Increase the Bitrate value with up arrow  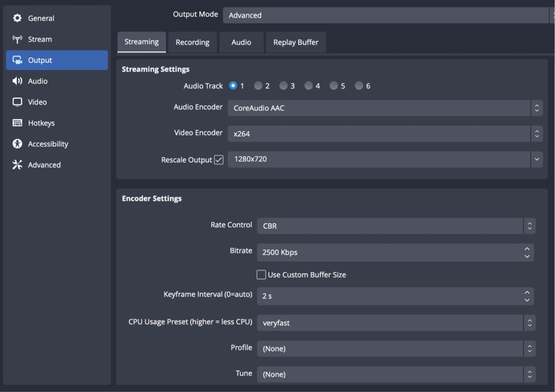coord(527,249)
